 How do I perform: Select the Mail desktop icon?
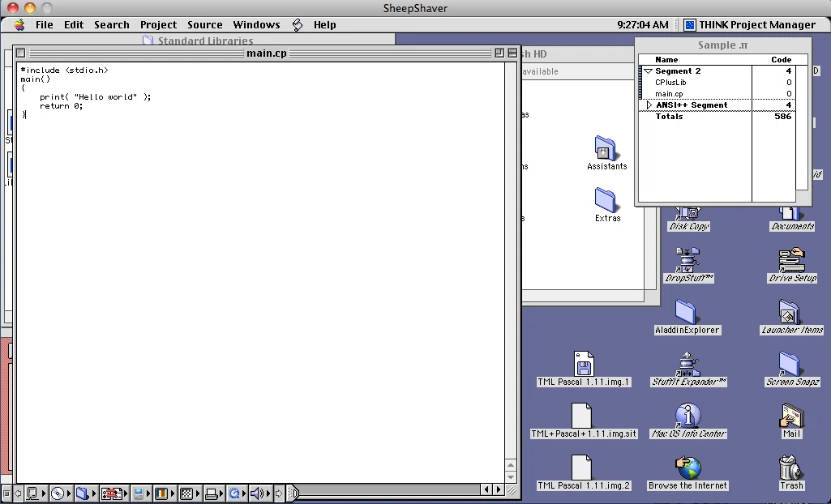[x=791, y=421]
